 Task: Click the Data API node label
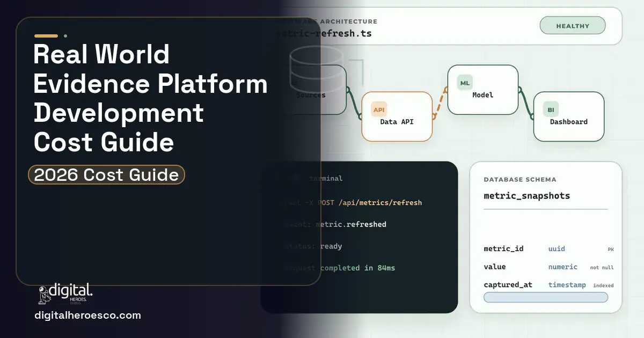pos(397,122)
